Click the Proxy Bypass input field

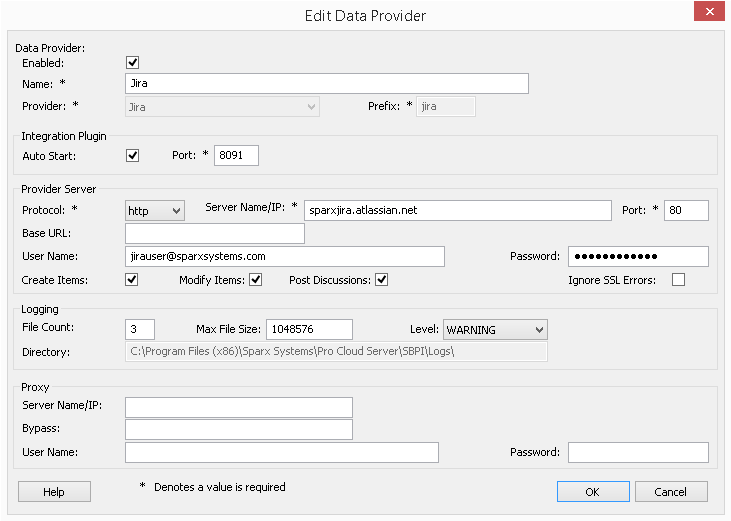point(239,429)
